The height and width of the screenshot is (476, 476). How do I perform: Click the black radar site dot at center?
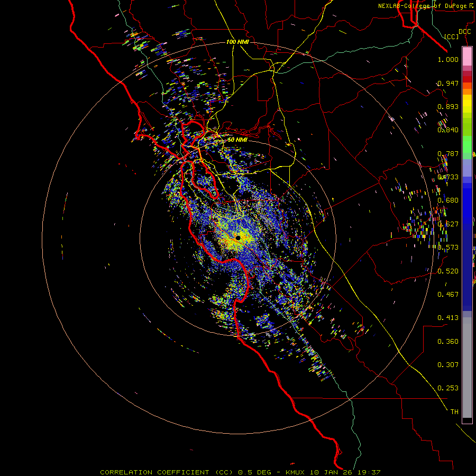(x=238, y=238)
